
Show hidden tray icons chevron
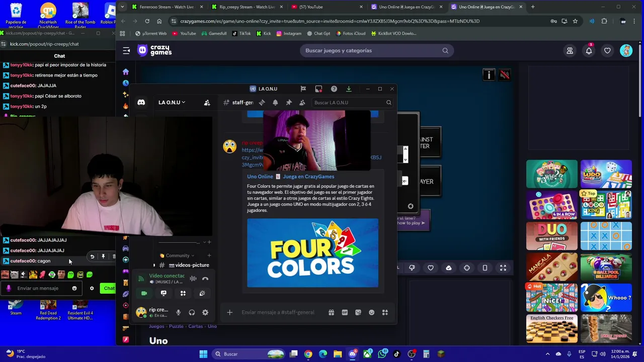pyautogui.click(x=548, y=354)
